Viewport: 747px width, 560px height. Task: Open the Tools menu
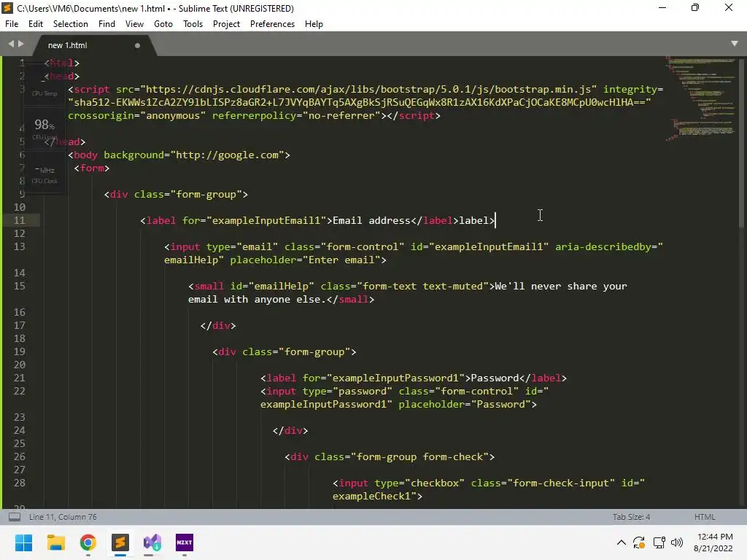[193, 24]
